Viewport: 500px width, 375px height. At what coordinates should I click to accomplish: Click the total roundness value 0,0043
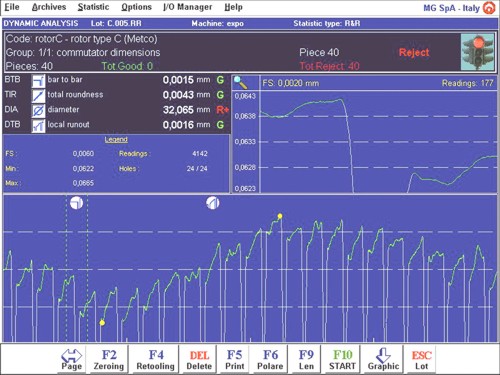(x=178, y=95)
